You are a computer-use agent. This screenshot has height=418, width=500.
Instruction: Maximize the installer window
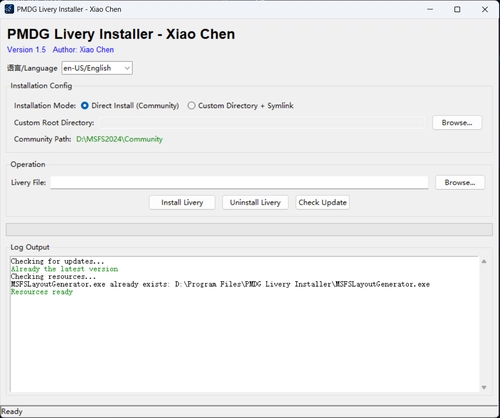tap(457, 9)
